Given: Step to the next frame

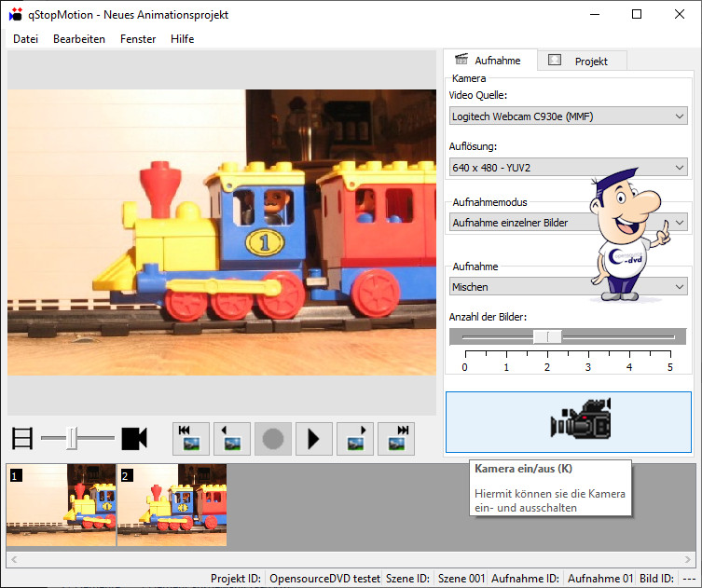Looking at the screenshot, I should (355, 438).
